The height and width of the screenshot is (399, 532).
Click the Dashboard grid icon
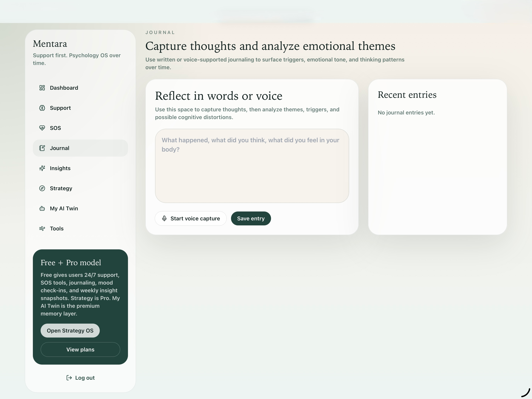[42, 88]
